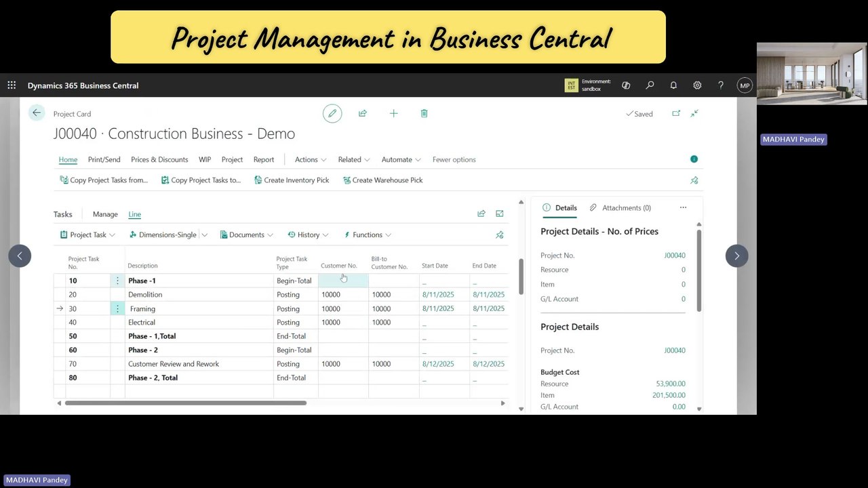Image resolution: width=868 pixels, height=488 pixels.
Task: Expand the Dimensions-Single split arrow
Action: 204,235
